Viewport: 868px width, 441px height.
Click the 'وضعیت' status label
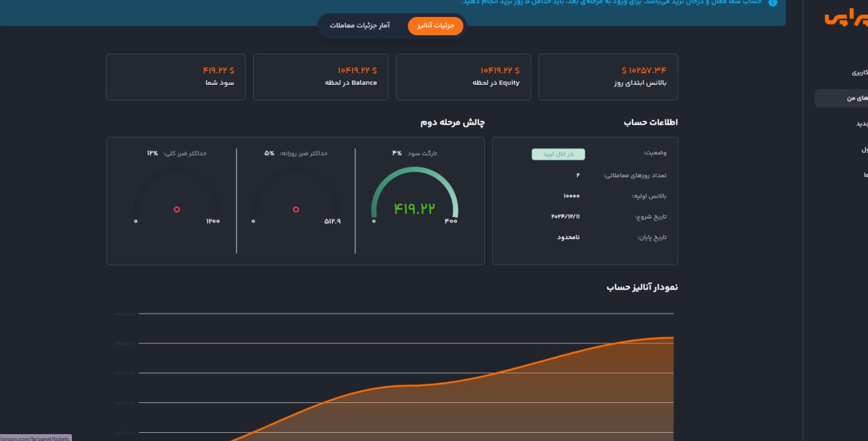(x=655, y=153)
